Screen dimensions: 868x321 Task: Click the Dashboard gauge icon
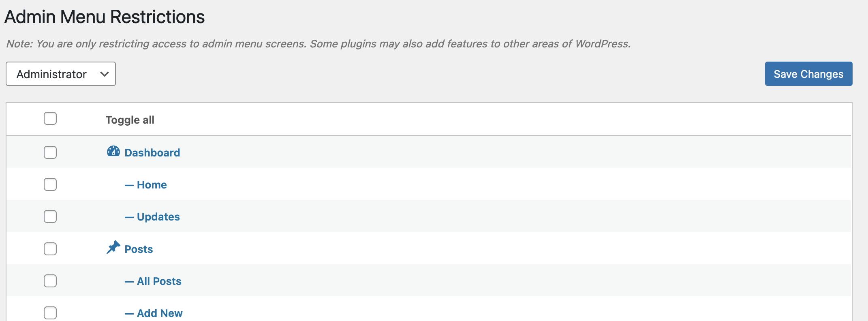(x=113, y=152)
